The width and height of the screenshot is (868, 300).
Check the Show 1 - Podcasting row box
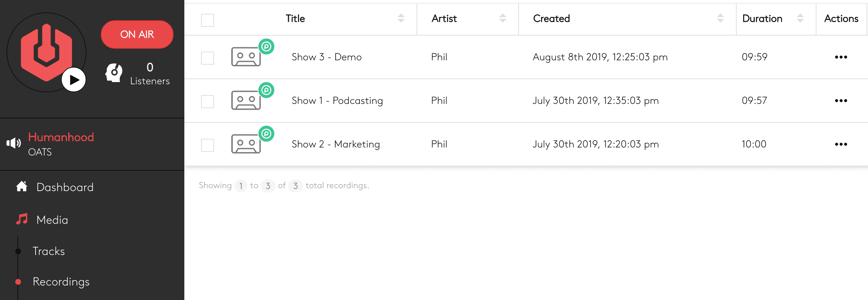pos(208,101)
